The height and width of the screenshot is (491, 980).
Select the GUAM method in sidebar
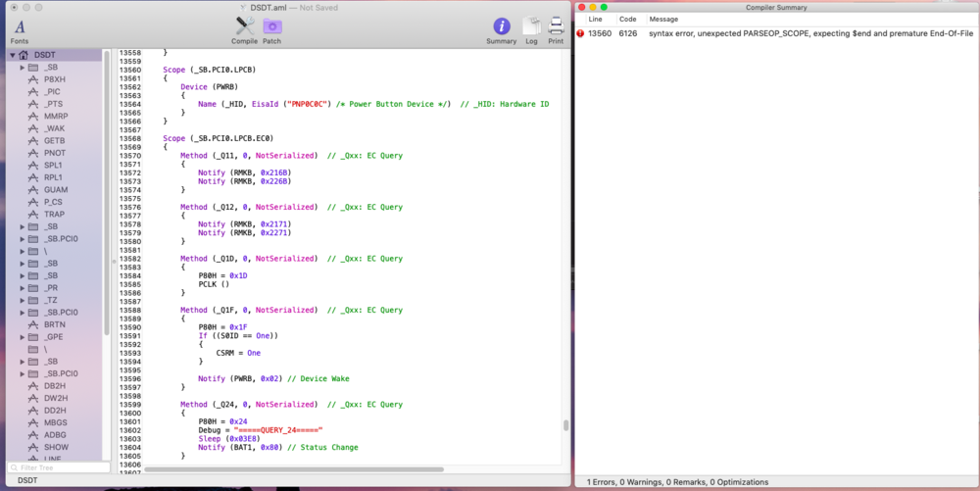pyautogui.click(x=55, y=190)
